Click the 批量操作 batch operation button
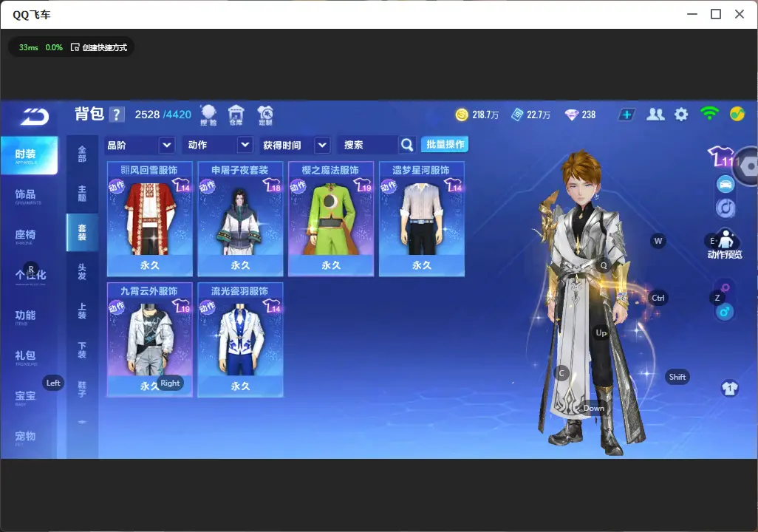 tap(445, 145)
